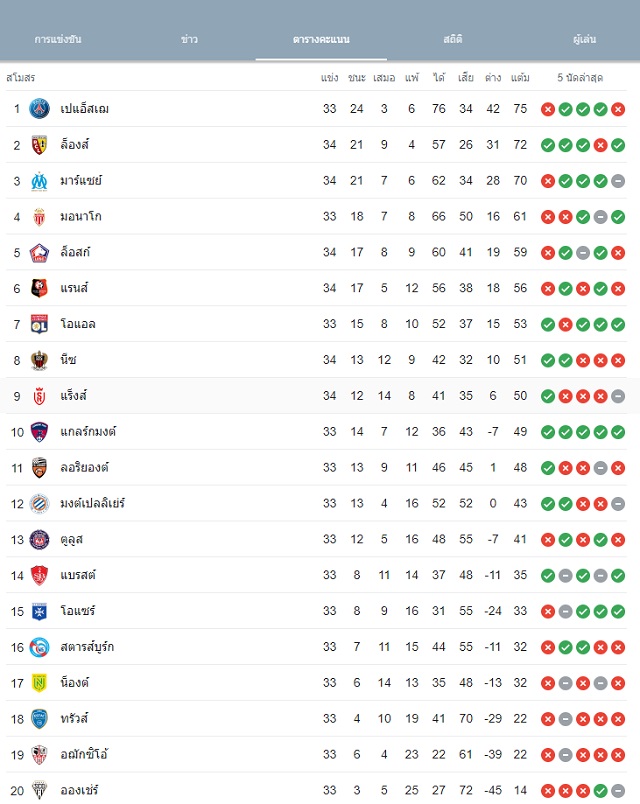Click the Marseille club logo
Screen dimensions: 640x804
[39, 181]
